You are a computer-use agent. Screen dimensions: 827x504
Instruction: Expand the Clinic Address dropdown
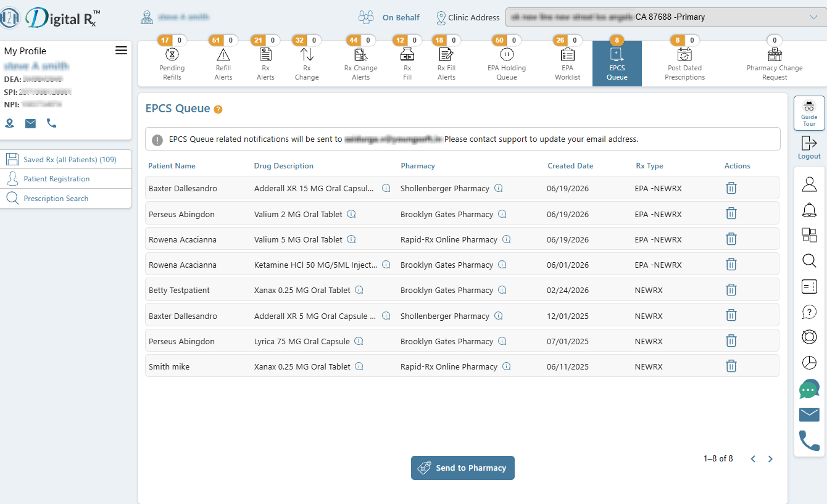tap(666, 17)
